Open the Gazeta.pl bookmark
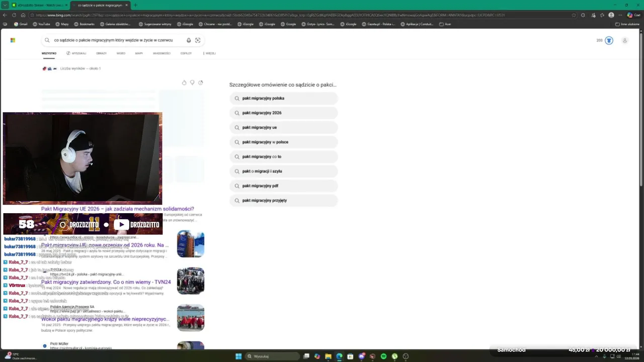The width and height of the screenshot is (644, 362). pos(378,24)
